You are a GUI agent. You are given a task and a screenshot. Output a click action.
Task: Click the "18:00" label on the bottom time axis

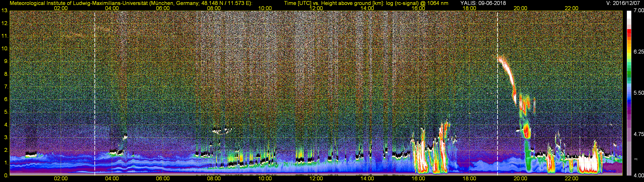tap(469, 179)
